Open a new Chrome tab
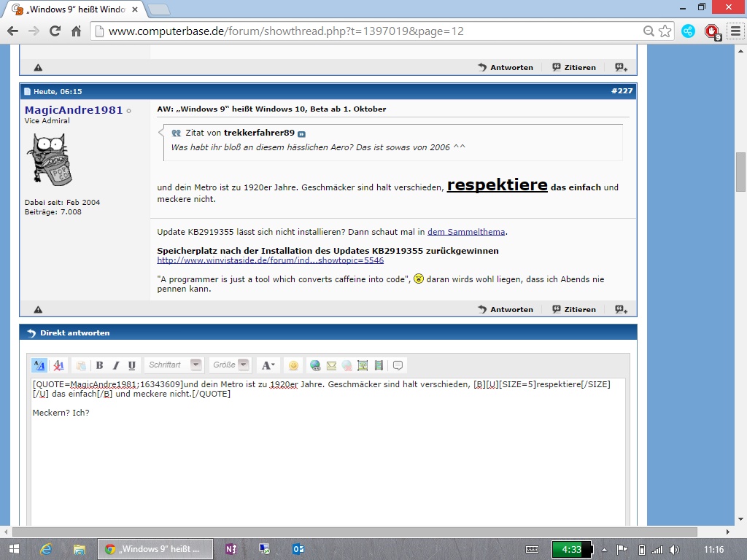The image size is (747, 560). 158,9
